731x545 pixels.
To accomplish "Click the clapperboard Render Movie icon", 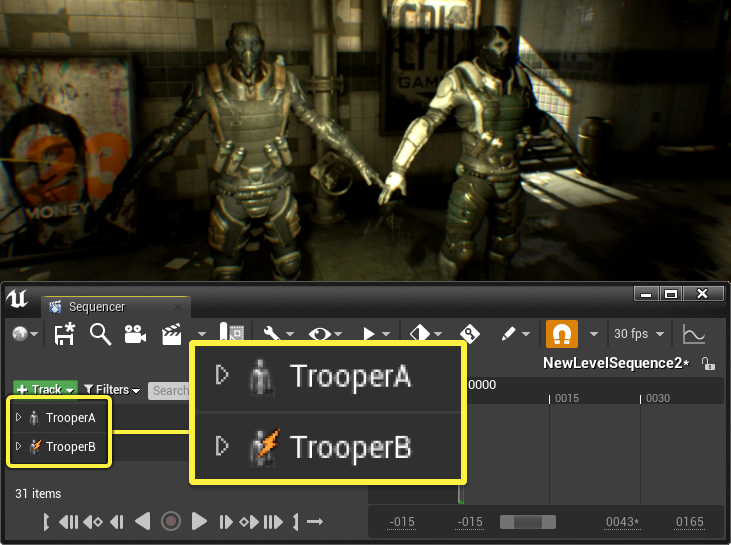I will coord(171,334).
